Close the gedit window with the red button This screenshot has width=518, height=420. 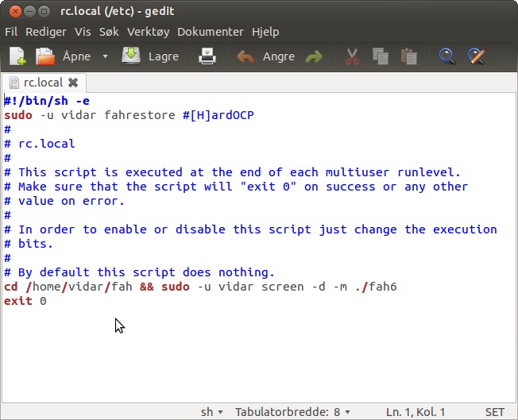(15, 12)
